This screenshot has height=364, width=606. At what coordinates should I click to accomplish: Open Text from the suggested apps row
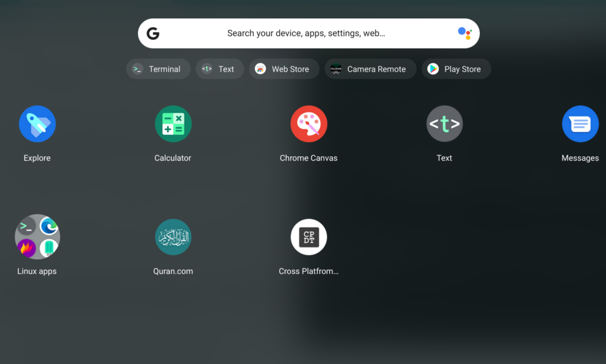[x=220, y=69]
